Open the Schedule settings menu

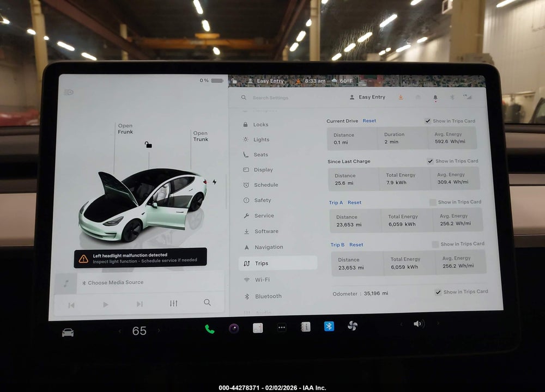click(x=277, y=185)
